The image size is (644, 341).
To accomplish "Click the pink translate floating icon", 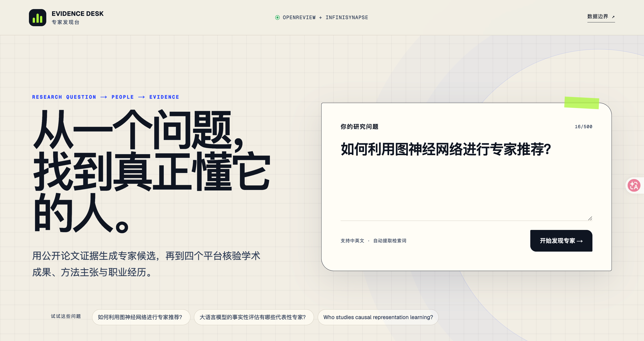I will point(634,186).
